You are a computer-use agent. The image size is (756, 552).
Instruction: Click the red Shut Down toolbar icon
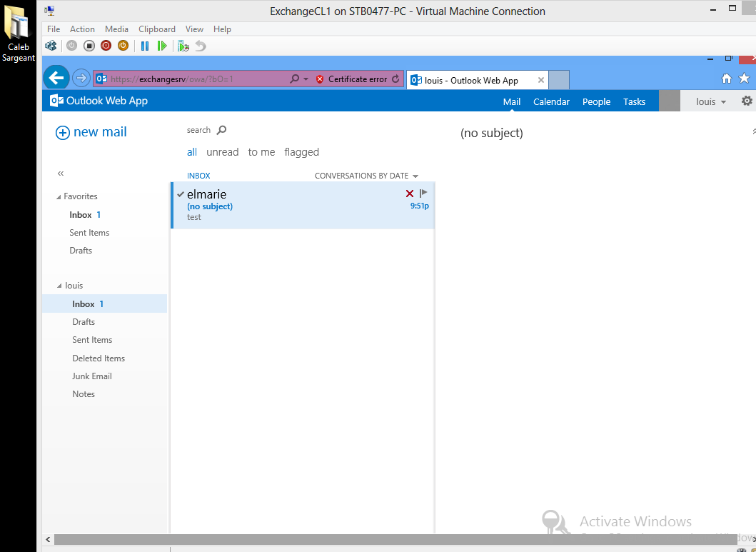coord(106,46)
